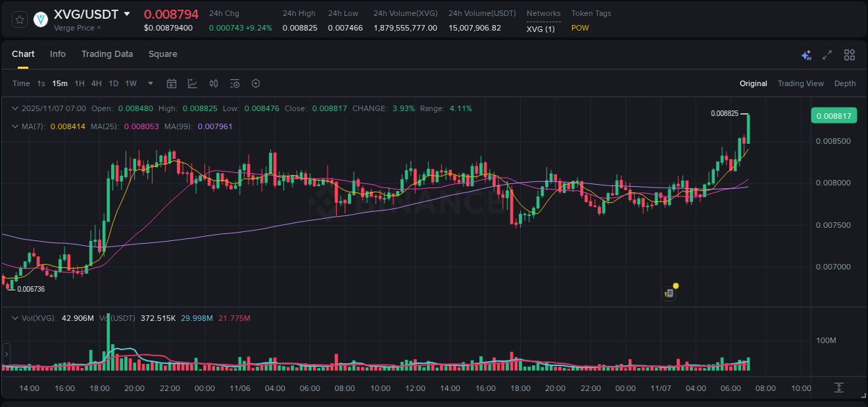Screen dimensions: 868x407
Task: Open the calendar date range picker
Action: click(172, 83)
